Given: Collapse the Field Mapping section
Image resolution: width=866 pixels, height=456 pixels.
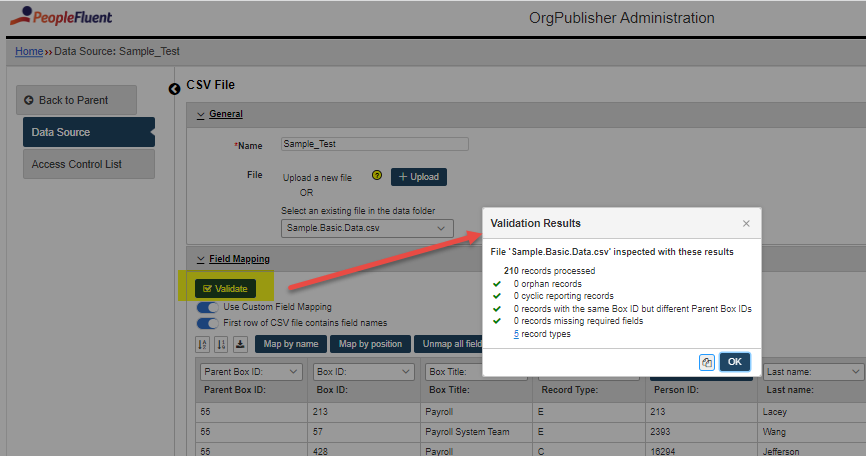Looking at the screenshot, I should point(234,259).
